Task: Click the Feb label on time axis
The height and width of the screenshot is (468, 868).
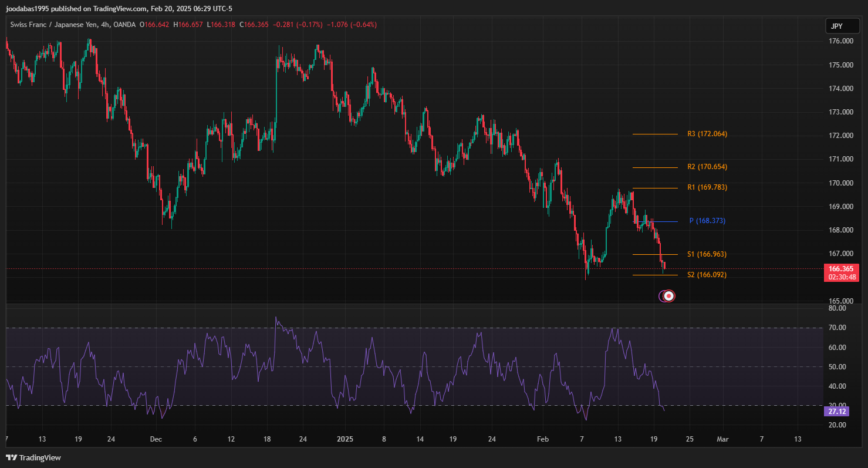Action: coord(545,439)
